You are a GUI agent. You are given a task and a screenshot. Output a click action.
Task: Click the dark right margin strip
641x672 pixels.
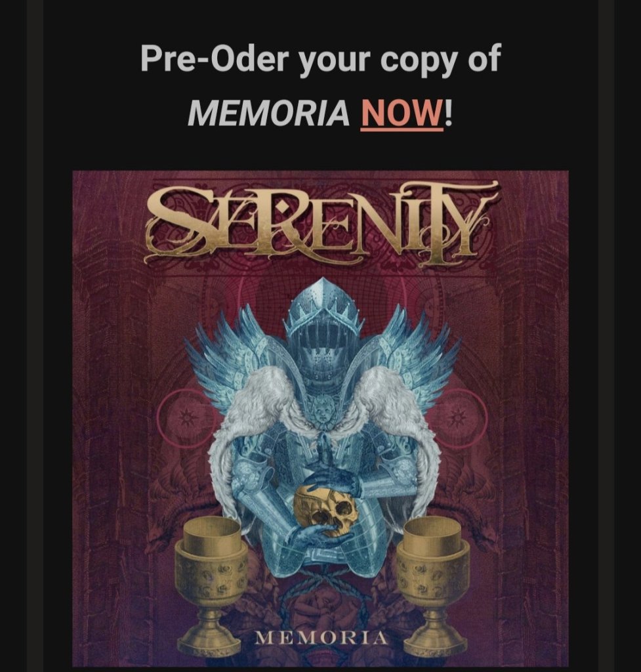tap(606, 336)
